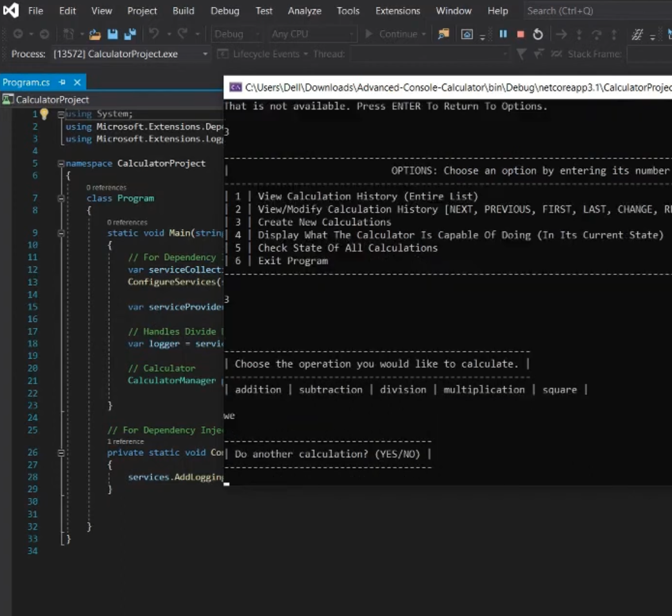Click the Save All icon
Screen dimensions: 672x616
(130, 34)
